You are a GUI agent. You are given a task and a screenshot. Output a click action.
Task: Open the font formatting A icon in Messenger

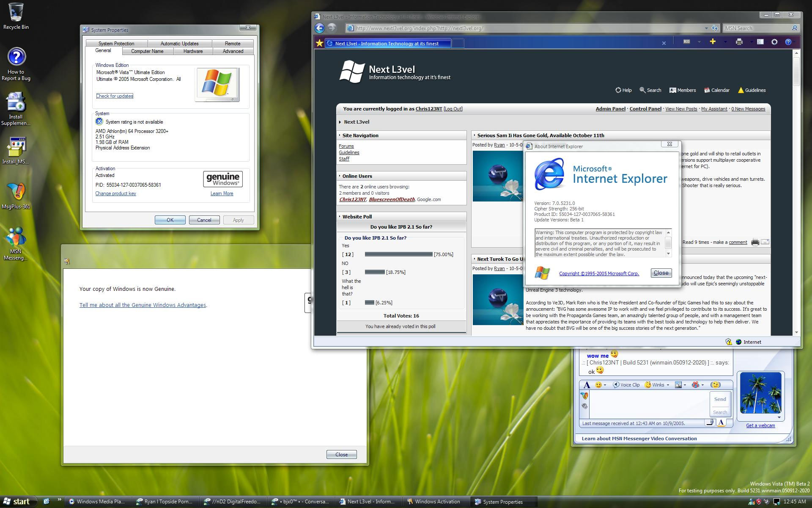click(587, 385)
